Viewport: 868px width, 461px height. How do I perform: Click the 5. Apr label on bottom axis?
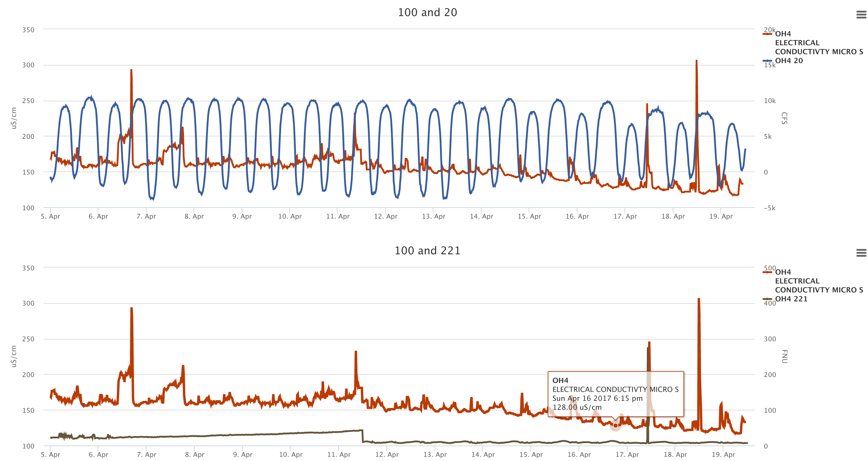51,454
